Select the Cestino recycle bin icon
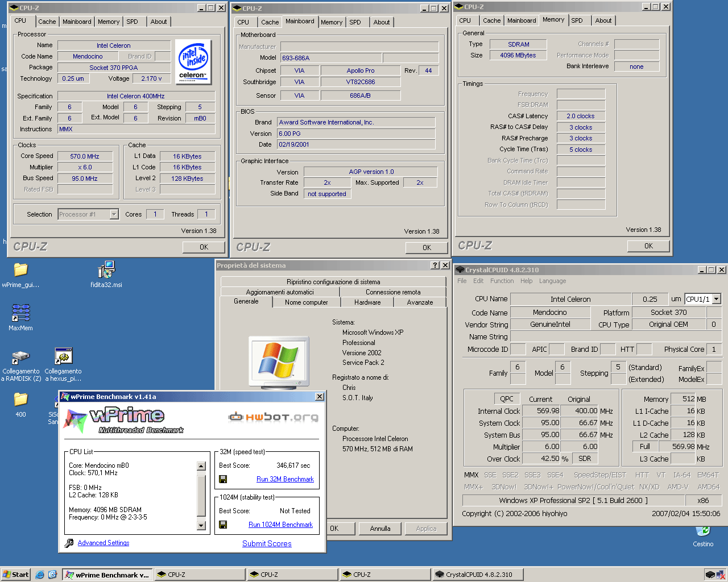This screenshot has height=582, width=728. click(x=703, y=531)
